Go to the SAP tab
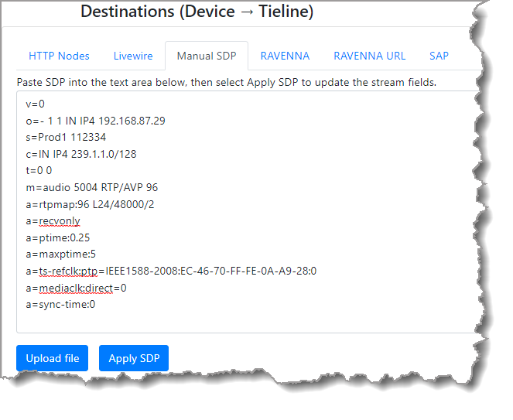Image resolution: width=513 pixels, height=420 pixels. click(439, 56)
